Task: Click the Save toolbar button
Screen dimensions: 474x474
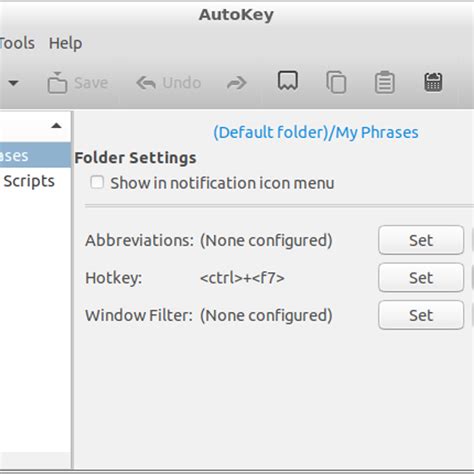Action: coord(78,83)
